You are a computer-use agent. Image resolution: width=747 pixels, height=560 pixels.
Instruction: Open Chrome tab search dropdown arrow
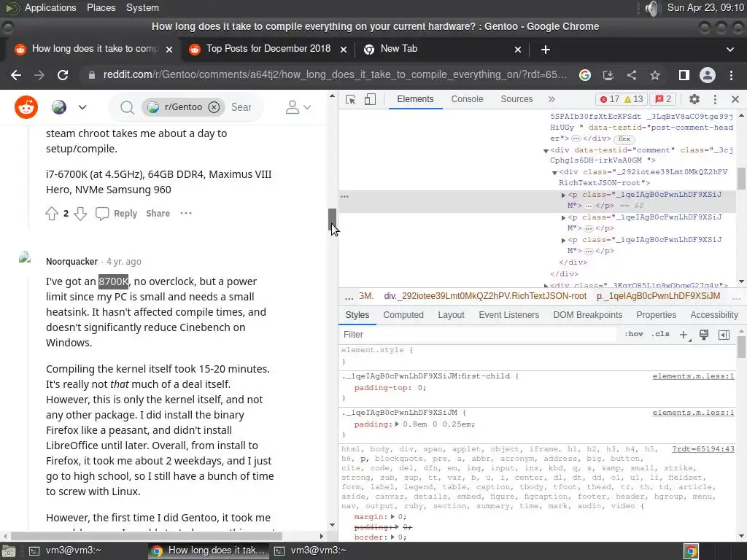point(729,50)
